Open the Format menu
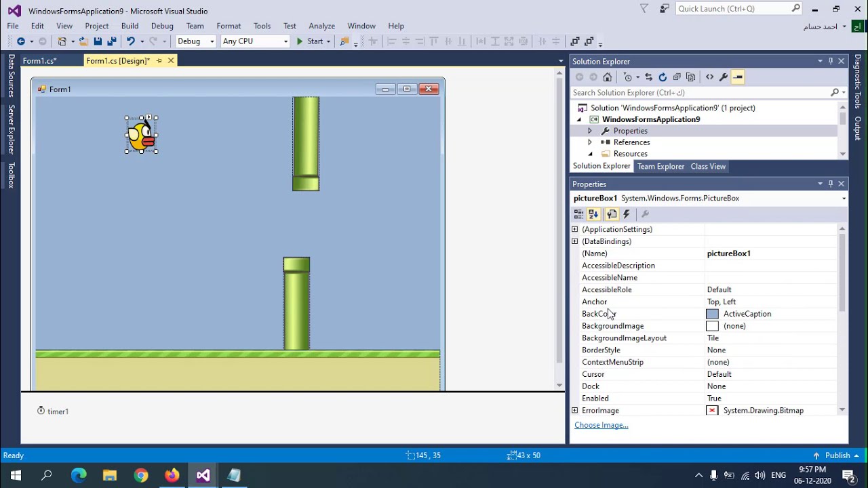This screenshot has width=868, height=488. point(229,26)
